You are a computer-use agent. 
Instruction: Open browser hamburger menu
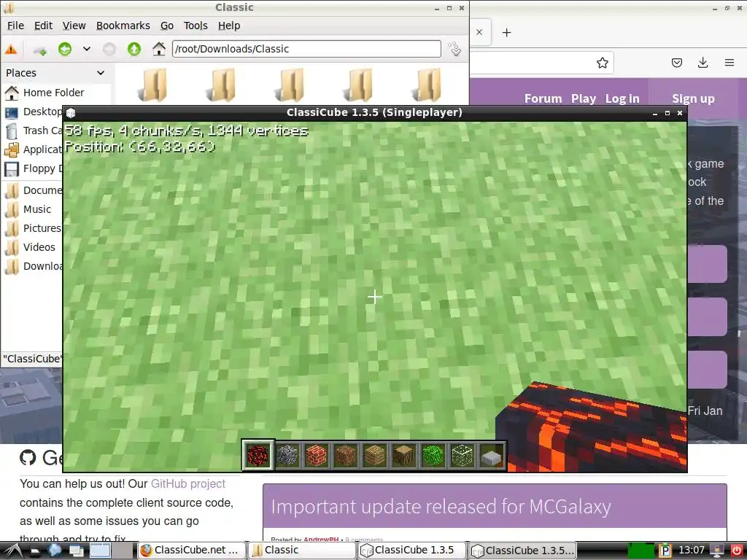tap(729, 63)
